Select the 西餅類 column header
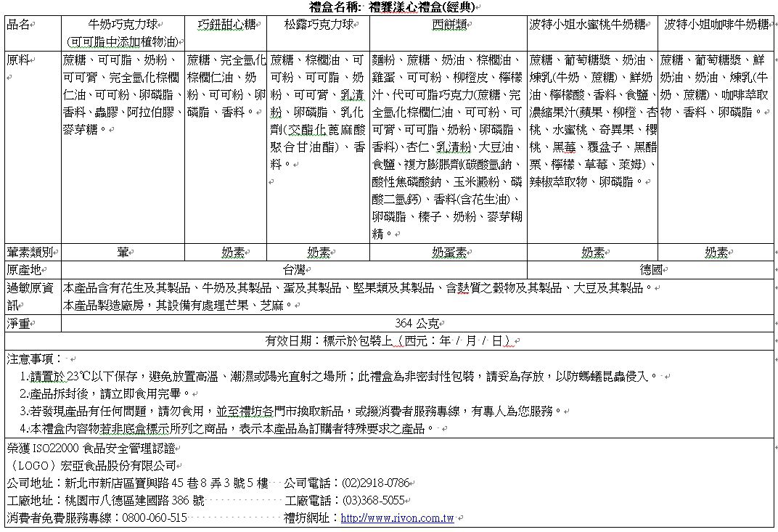The width and height of the screenshot is (778, 532). pos(447,25)
